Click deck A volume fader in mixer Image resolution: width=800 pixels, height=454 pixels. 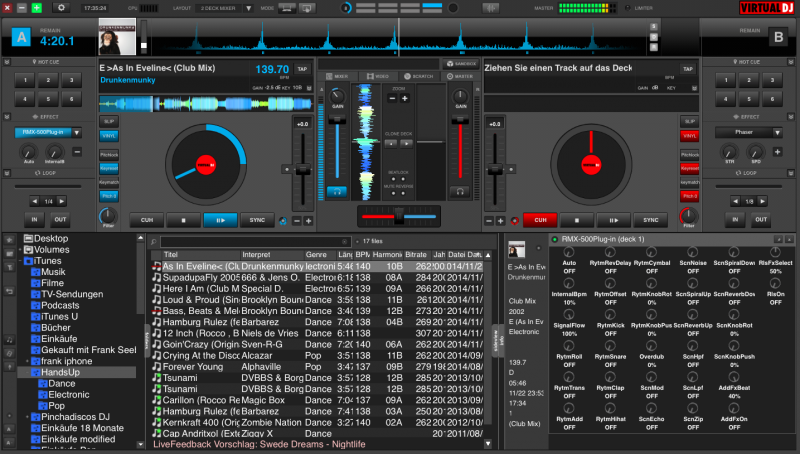tap(337, 120)
